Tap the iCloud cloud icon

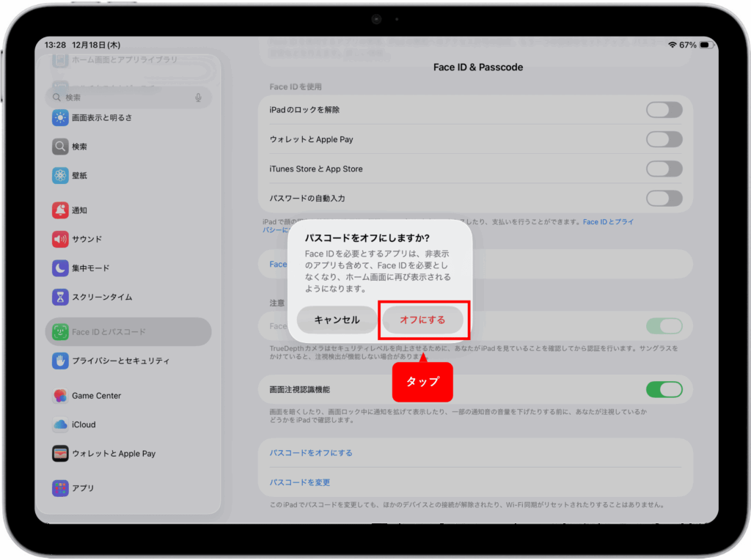tap(60, 424)
